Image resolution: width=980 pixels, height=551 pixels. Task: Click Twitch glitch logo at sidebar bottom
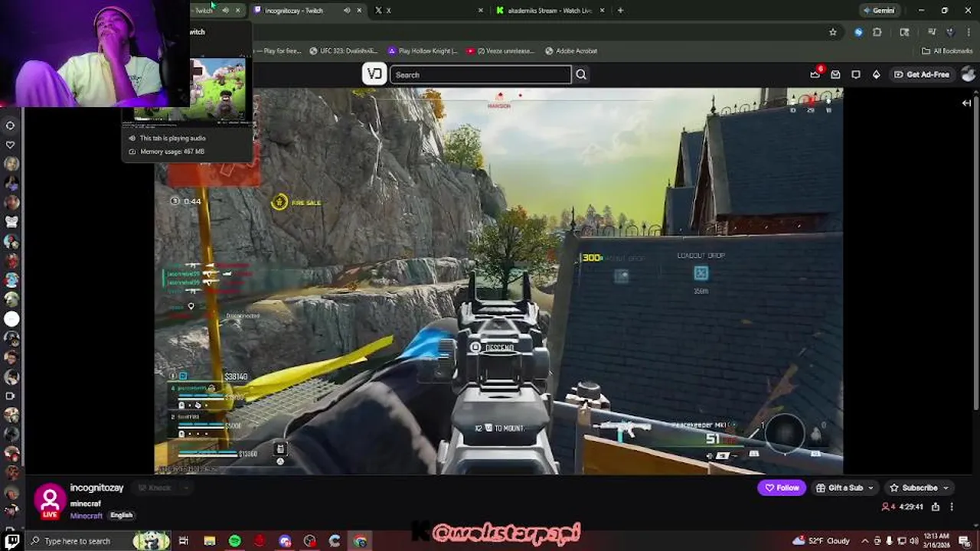click(x=12, y=542)
